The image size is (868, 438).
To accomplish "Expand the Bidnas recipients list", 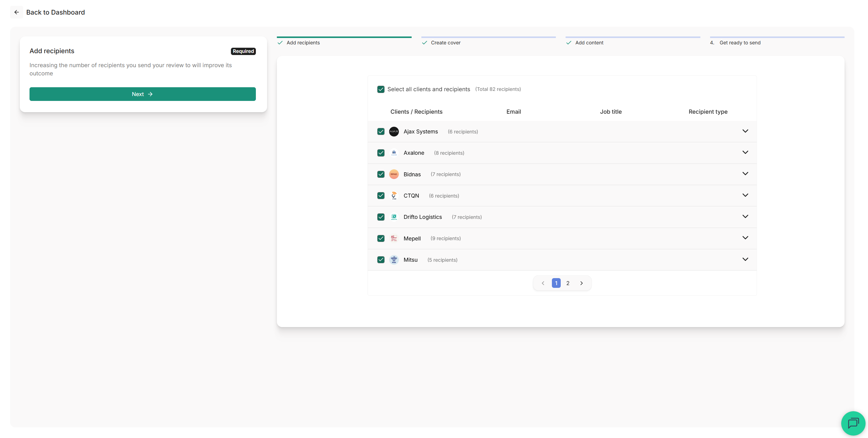I will [x=745, y=174].
